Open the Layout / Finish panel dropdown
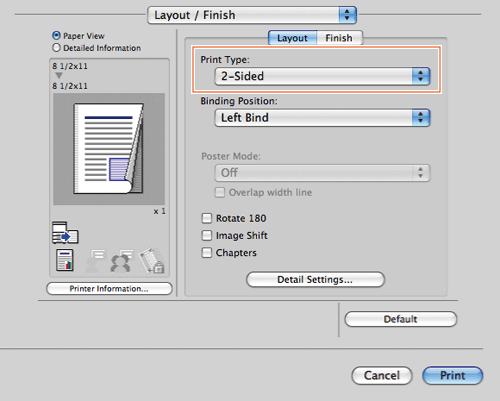Image resolution: width=500 pixels, height=401 pixels. [x=252, y=15]
